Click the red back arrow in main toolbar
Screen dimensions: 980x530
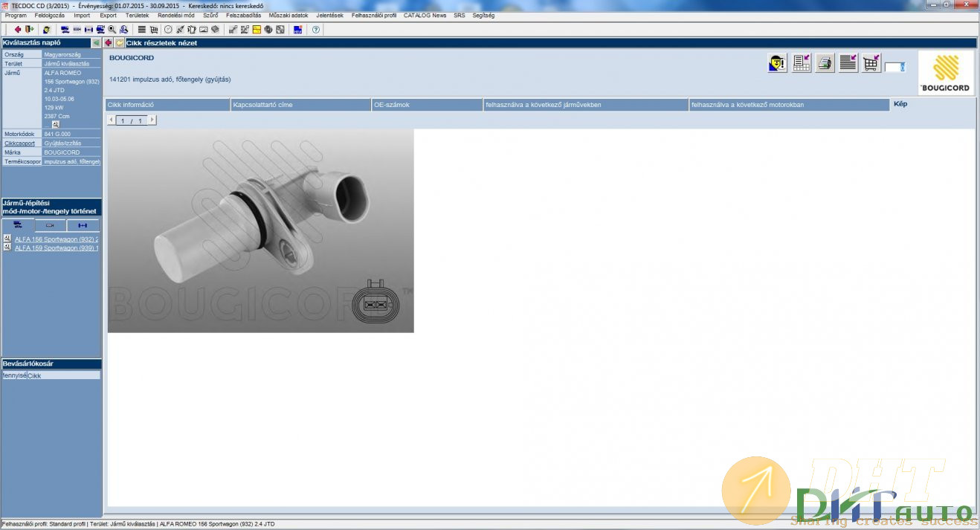(x=17, y=30)
